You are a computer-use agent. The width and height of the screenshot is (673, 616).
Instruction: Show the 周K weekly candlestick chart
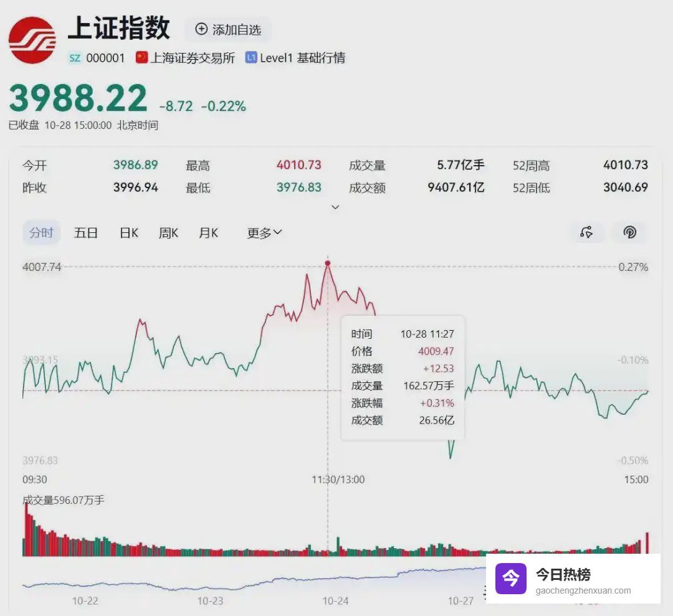(168, 233)
